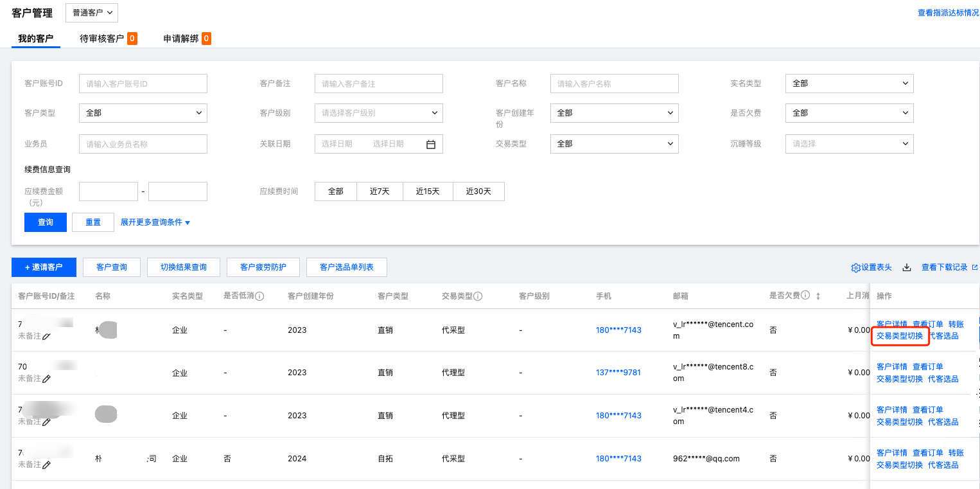This screenshot has height=489, width=980.
Task: Select 近15天 renewal time option
Action: [x=428, y=191]
